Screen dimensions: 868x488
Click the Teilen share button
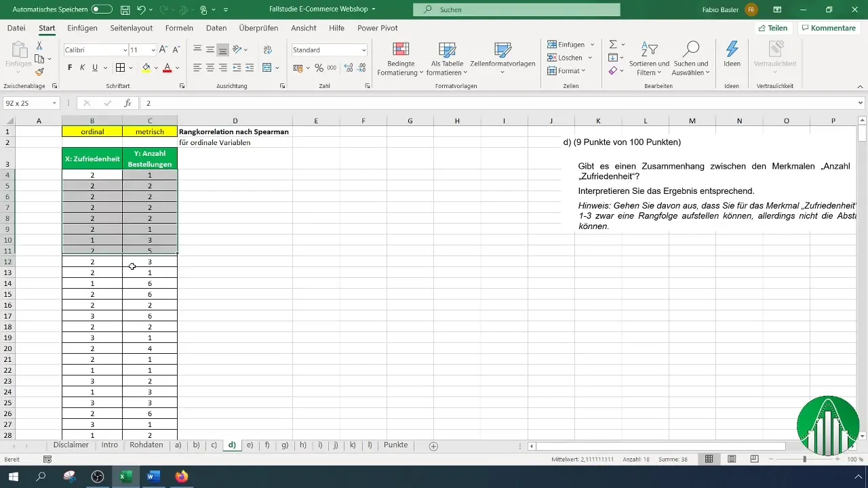tap(772, 28)
